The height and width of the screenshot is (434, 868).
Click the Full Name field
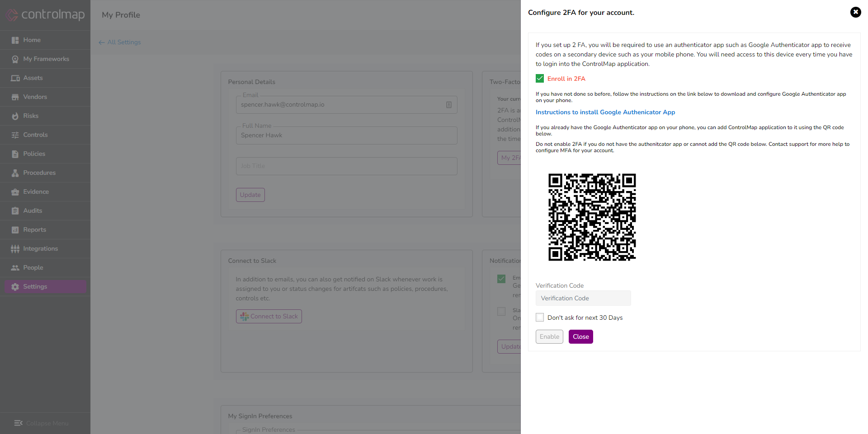(x=347, y=135)
